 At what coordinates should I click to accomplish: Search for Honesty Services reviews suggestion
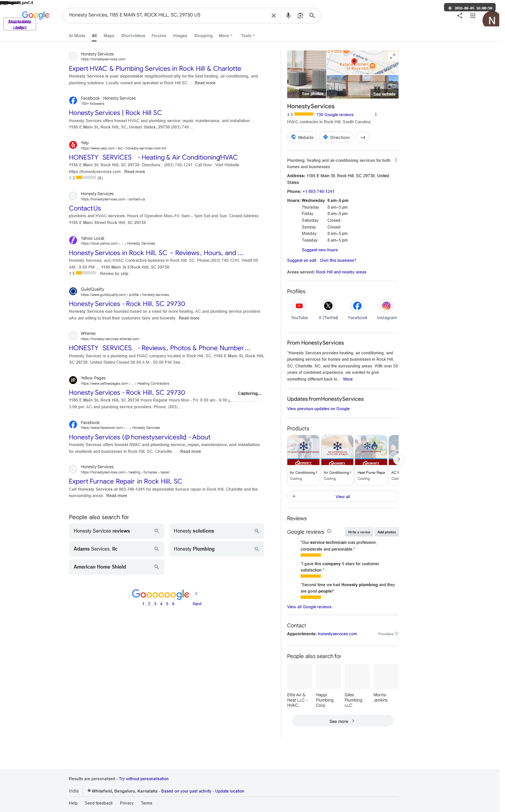click(117, 531)
